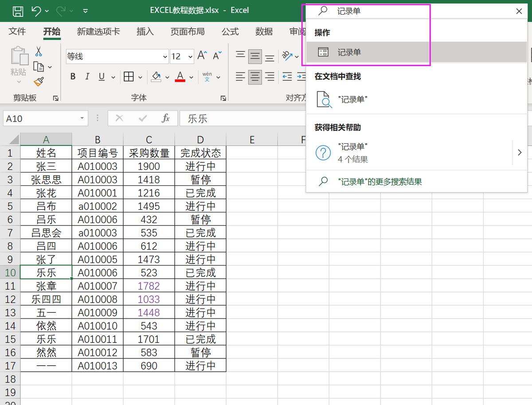The height and width of the screenshot is (405, 532).
Task: Toggle underline formatting
Action: pos(102,77)
